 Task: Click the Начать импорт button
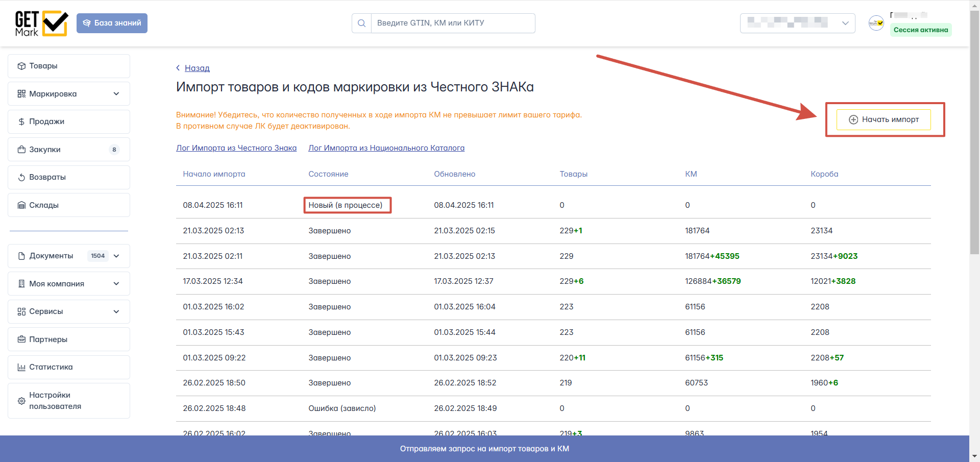(884, 119)
